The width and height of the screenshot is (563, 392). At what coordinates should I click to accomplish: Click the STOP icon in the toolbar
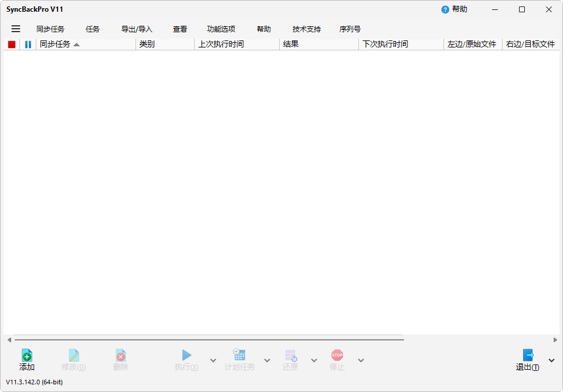click(x=337, y=356)
